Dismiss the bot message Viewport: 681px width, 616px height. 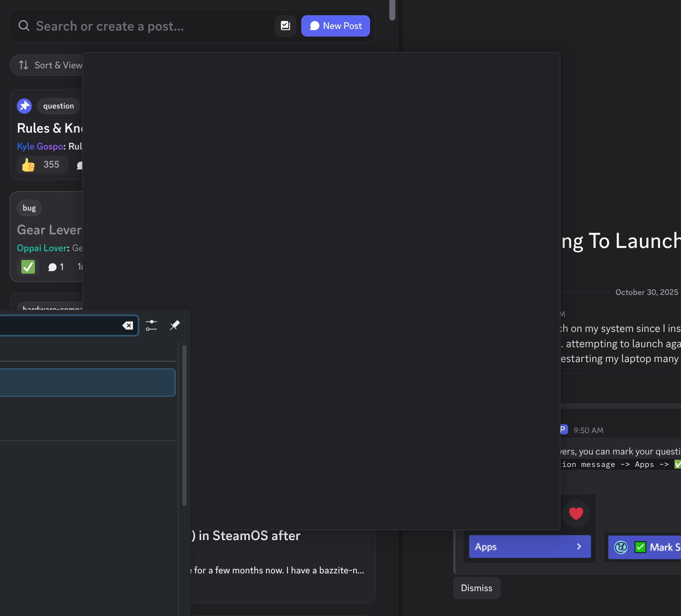point(476,588)
